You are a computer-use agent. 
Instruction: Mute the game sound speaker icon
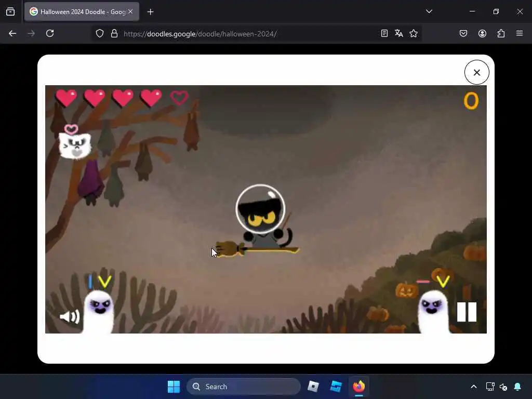point(70,316)
